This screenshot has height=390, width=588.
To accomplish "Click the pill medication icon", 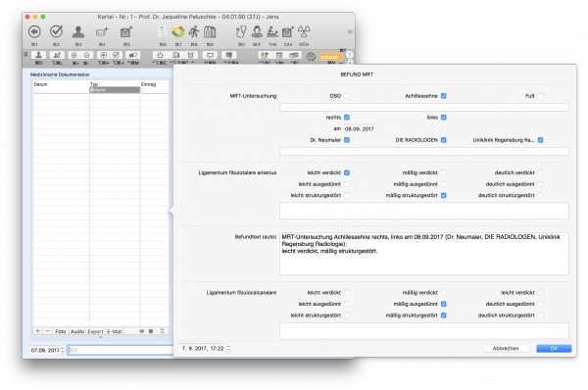I will point(132,55).
